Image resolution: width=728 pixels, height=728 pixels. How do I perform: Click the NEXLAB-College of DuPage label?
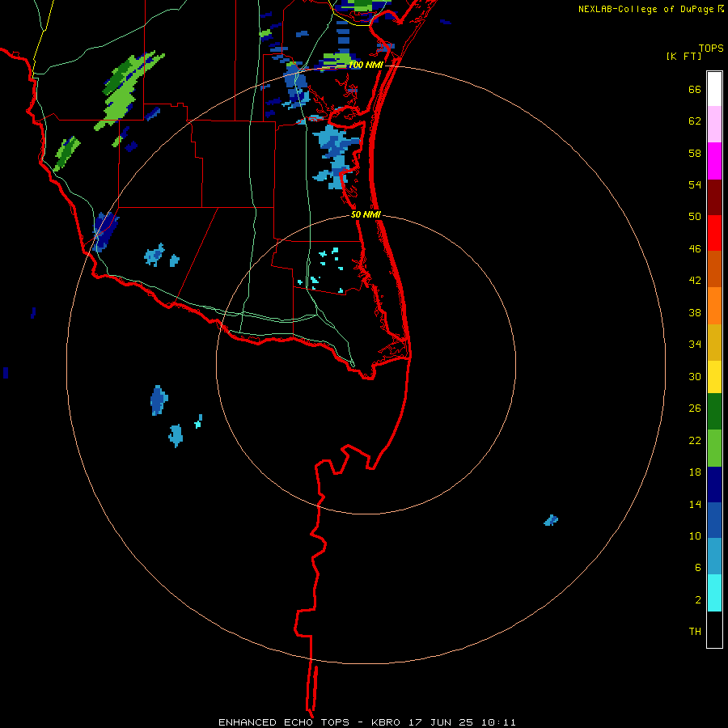tap(645, 9)
